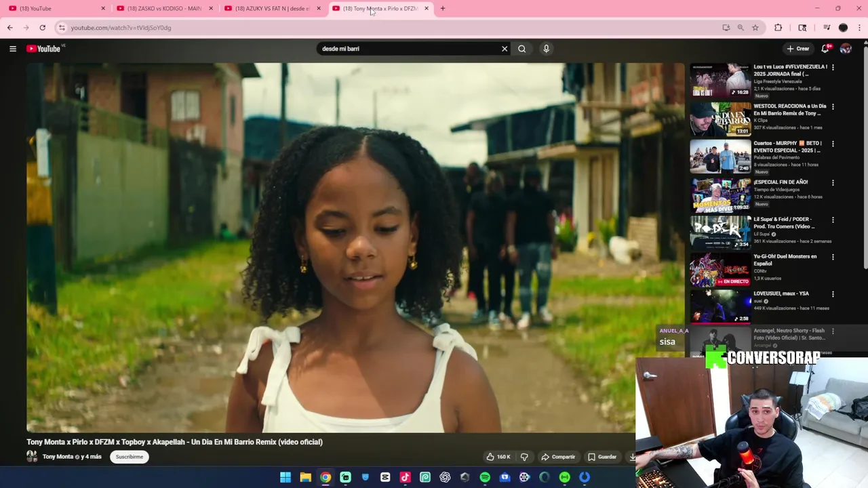Open the Lou t vs Luca thumbnail

point(720,81)
